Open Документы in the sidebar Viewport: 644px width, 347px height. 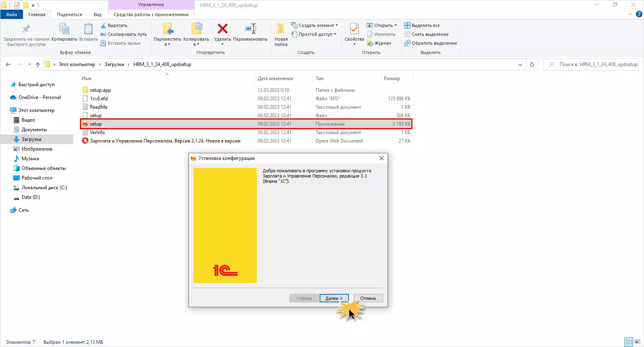34,130
